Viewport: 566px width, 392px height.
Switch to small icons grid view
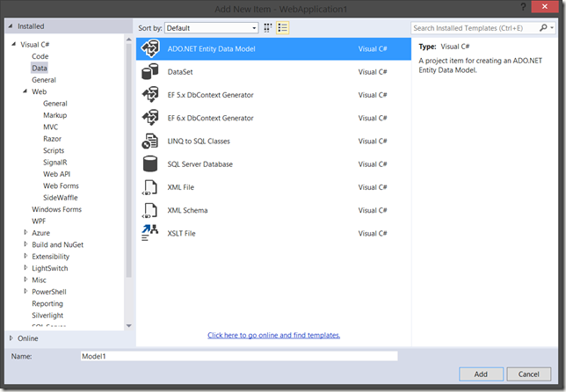(267, 28)
